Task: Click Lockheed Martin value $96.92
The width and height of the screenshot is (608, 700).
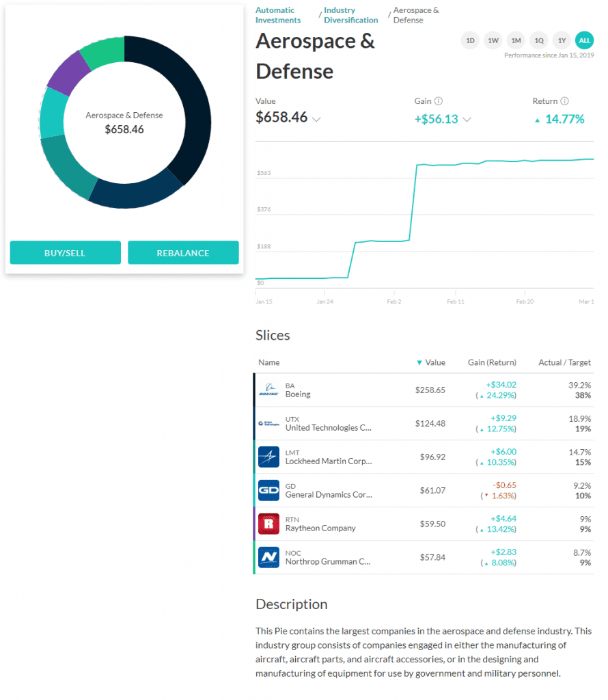Action: pyautogui.click(x=432, y=457)
